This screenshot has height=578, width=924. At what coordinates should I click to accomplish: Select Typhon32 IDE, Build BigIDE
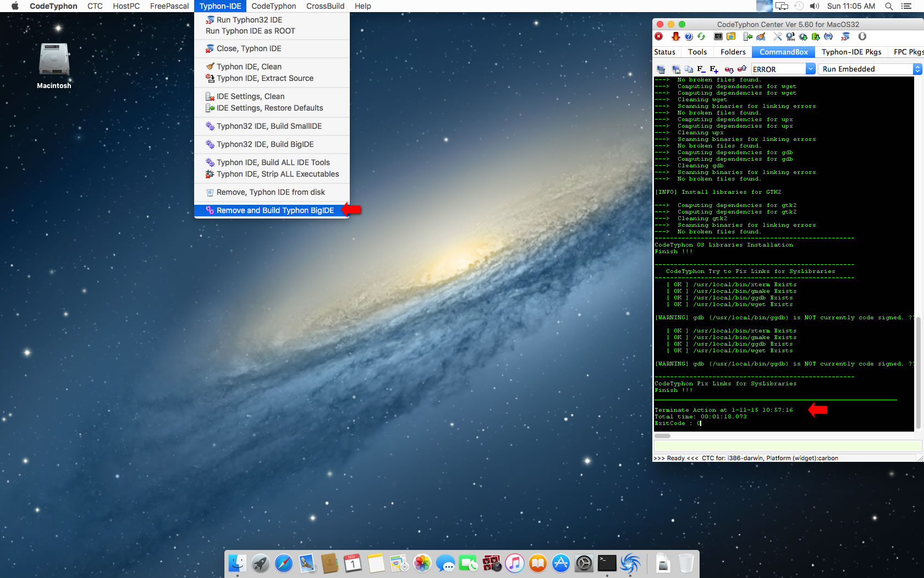(272, 144)
